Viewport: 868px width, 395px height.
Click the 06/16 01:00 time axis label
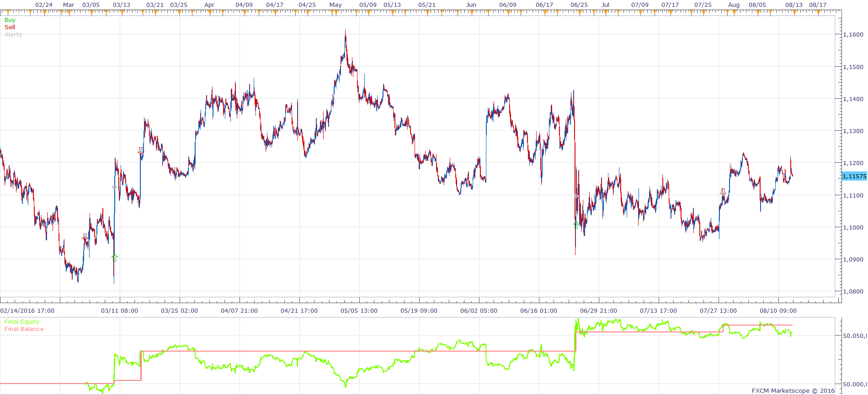[x=538, y=311]
